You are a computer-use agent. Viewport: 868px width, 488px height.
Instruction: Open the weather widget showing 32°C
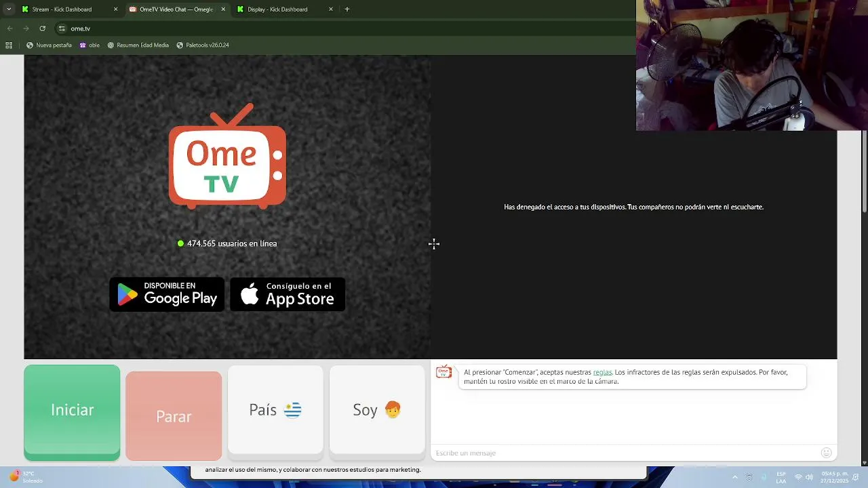coord(25,476)
